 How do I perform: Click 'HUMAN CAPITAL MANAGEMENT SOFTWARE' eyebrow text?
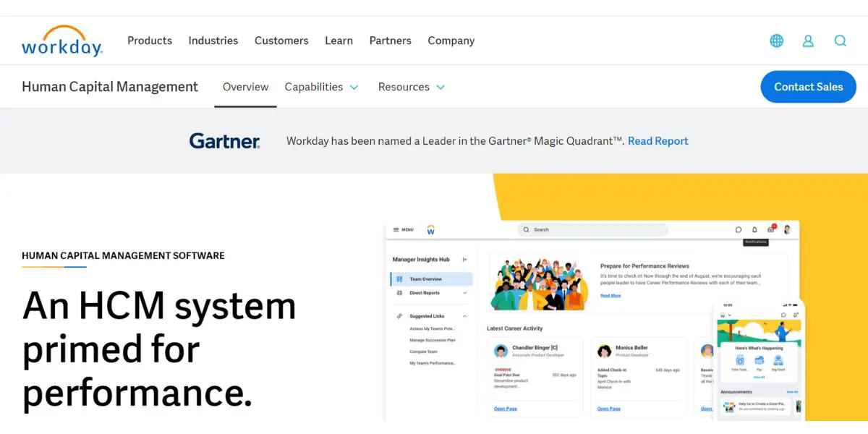click(x=123, y=256)
